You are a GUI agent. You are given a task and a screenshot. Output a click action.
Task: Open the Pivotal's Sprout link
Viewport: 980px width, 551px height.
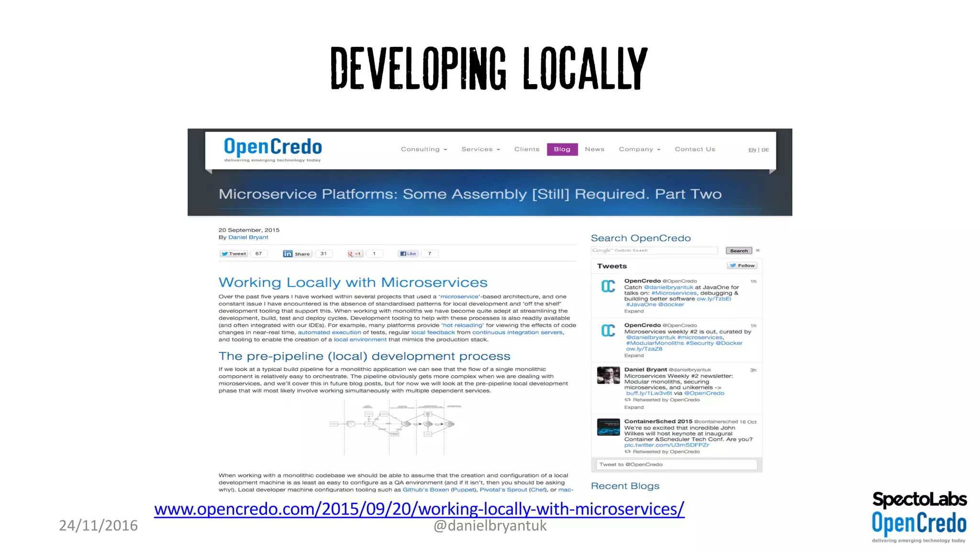503,490
